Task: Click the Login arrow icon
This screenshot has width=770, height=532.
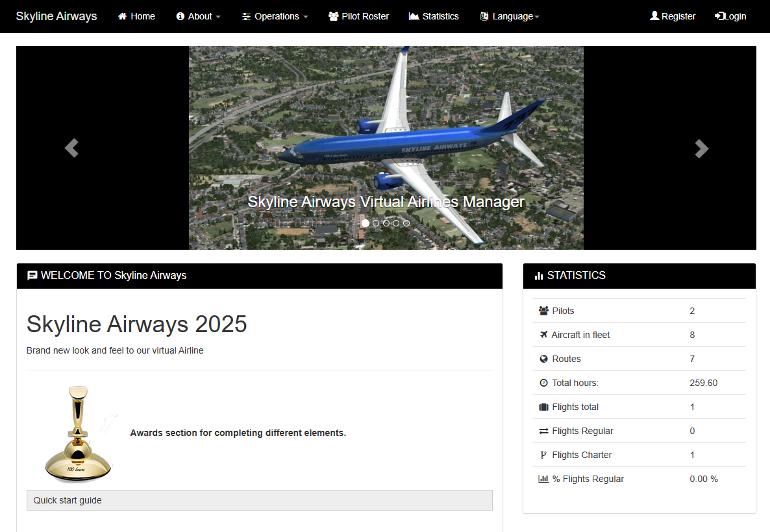Action: click(x=719, y=16)
